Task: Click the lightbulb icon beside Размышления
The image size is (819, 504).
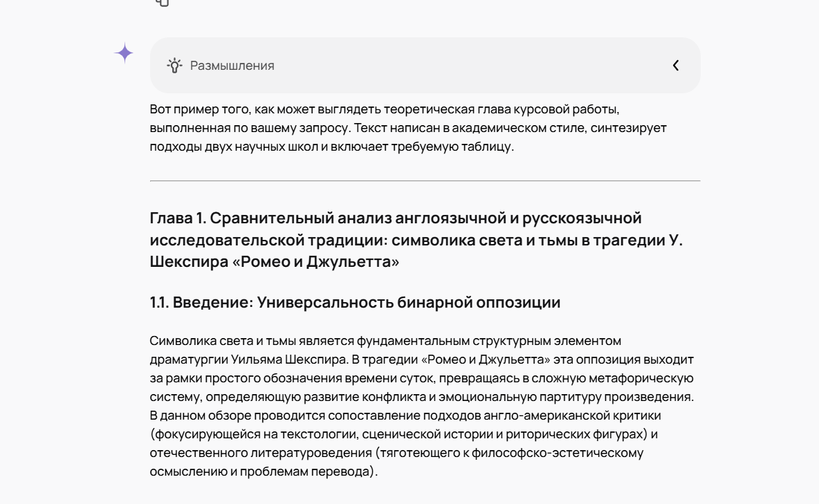Action: (174, 65)
